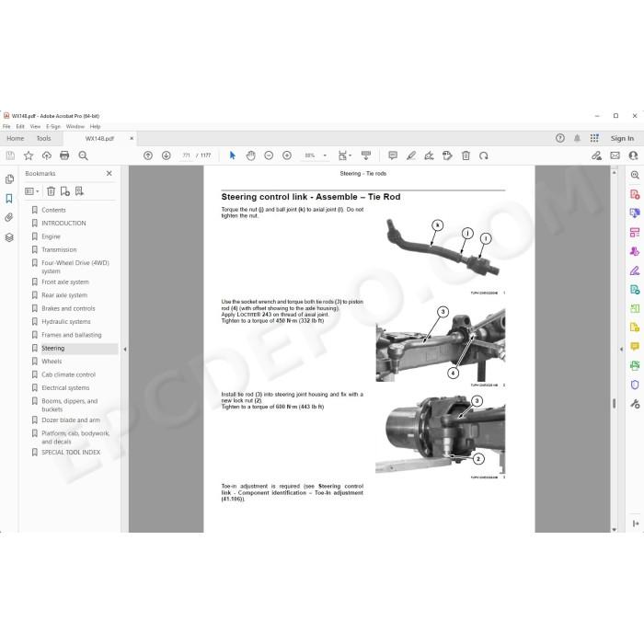The height and width of the screenshot is (644, 644).
Task: Select the Steering bookmark
Action: tap(53, 349)
